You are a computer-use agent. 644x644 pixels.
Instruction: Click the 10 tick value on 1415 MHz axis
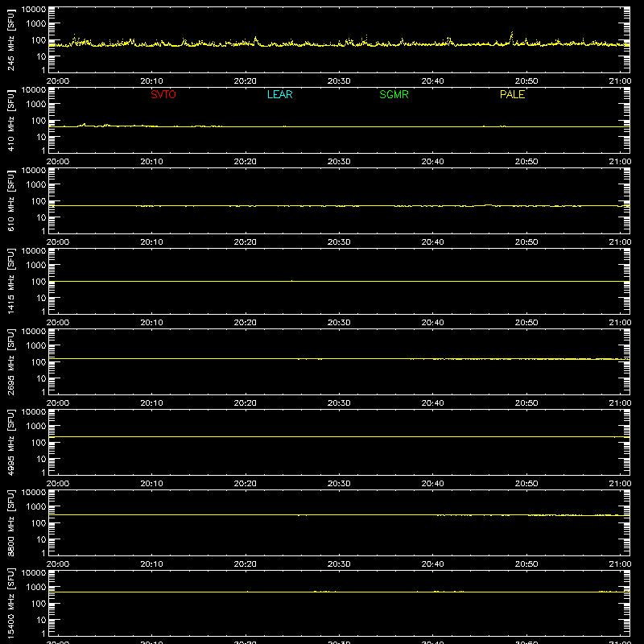coord(41,298)
